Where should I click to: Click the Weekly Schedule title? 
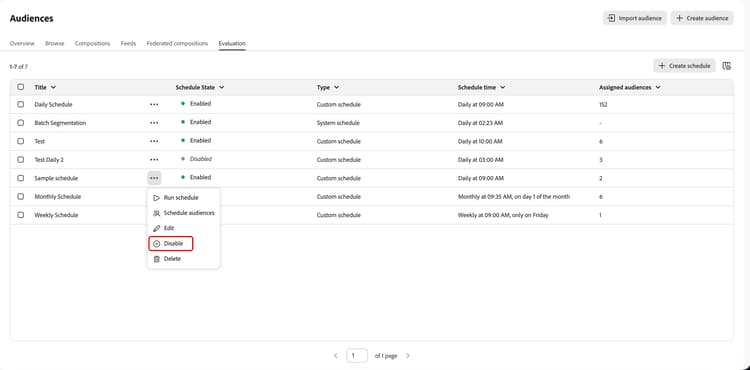[56, 215]
